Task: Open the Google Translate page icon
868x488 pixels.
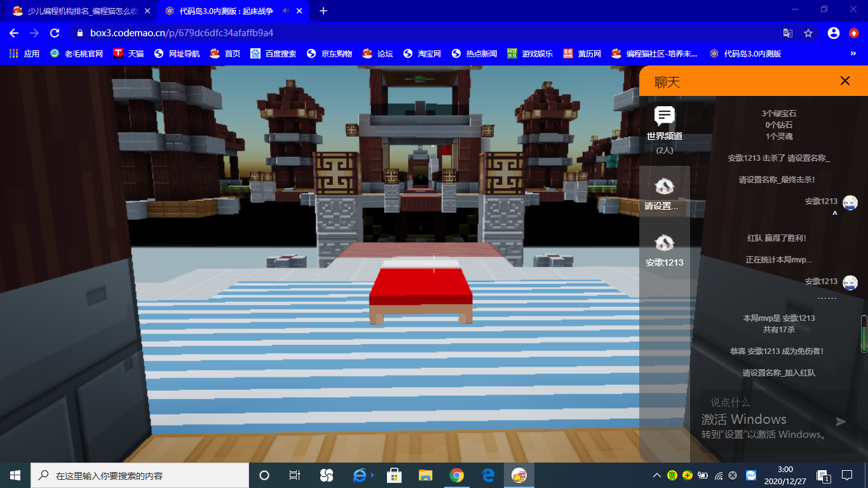Action: coord(788,33)
